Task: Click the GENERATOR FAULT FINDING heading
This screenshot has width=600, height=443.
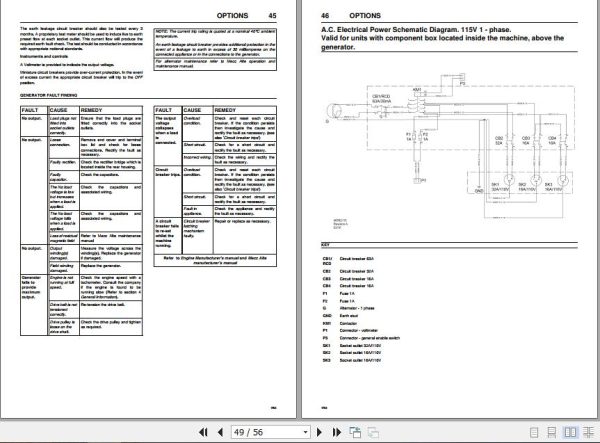Action: (x=49, y=95)
